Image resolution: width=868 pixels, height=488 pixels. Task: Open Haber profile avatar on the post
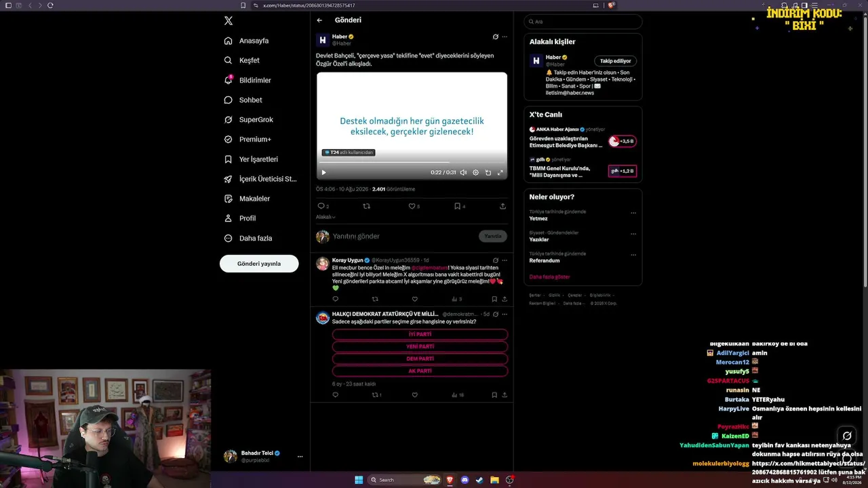[x=323, y=40]
